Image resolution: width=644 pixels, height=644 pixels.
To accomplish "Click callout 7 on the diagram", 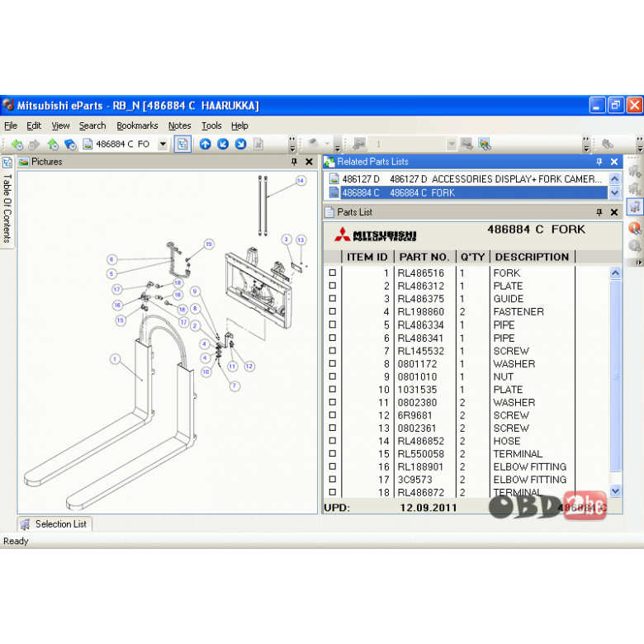I will [x=235, y=386].
